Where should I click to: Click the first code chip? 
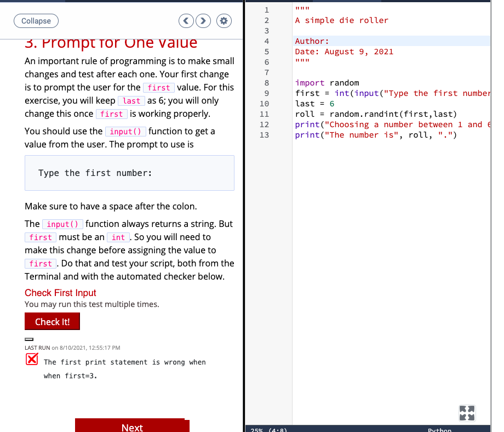click(159, 87)
